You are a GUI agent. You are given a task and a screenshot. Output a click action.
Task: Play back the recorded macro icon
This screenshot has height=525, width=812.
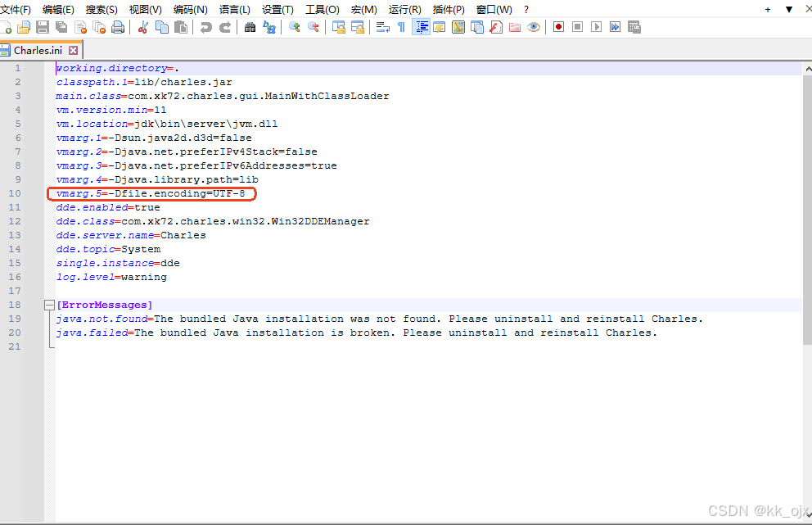coord(597,28)
